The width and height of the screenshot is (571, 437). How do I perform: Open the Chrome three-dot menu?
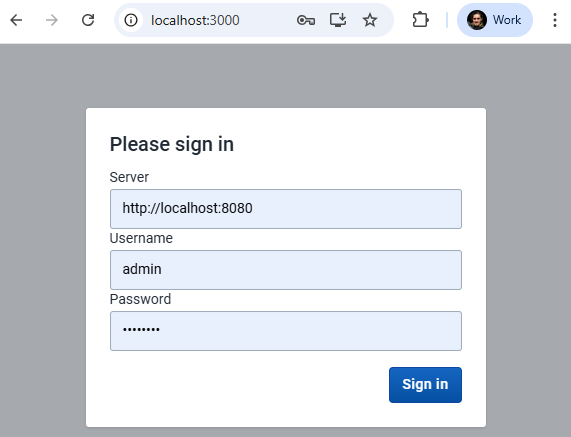555,20
